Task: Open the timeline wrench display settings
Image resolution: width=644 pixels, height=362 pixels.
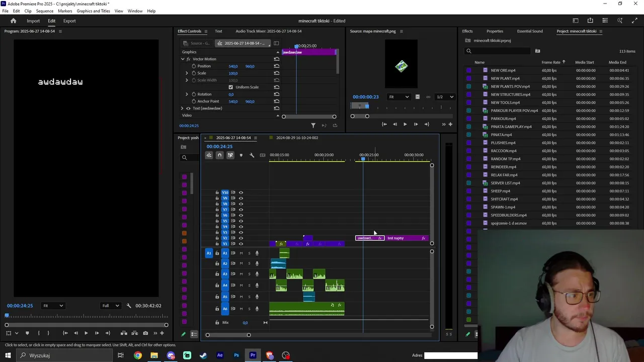Action: 252,155
